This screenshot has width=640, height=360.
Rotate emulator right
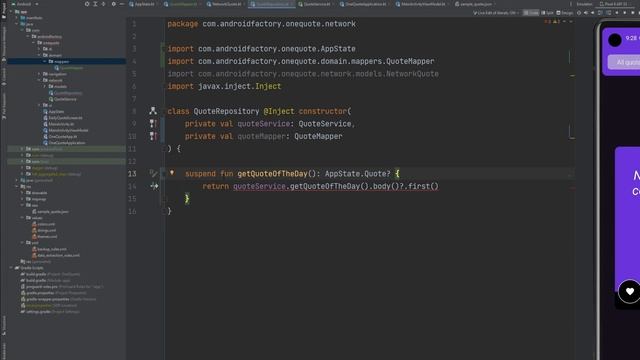tap(608, 13)
